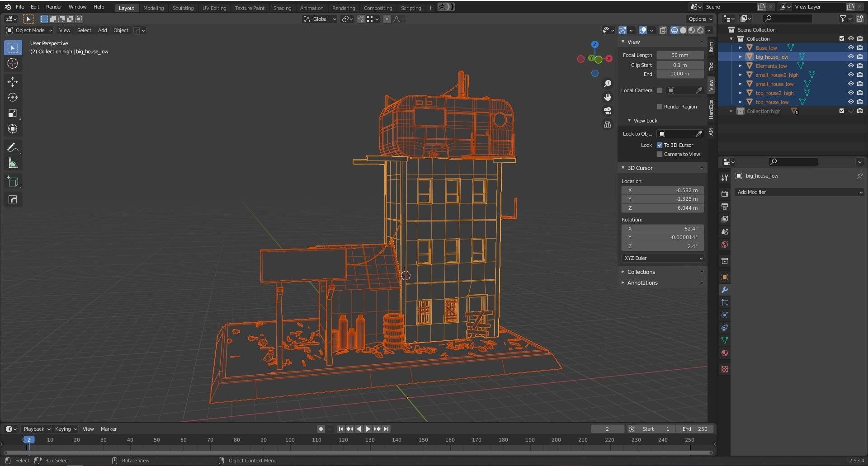This screenshot has height=466, width=868.
Task: Open World properties tab icon
Action: coord(725,245)
